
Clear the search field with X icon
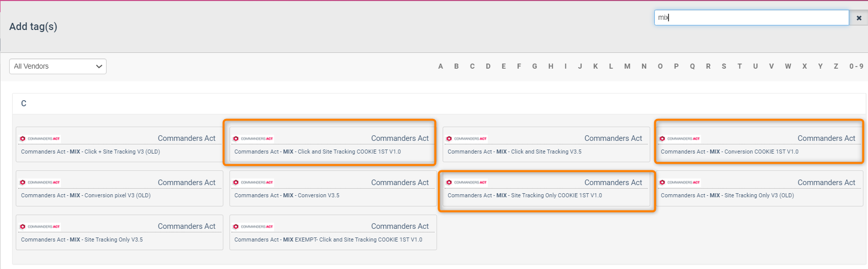859,18
